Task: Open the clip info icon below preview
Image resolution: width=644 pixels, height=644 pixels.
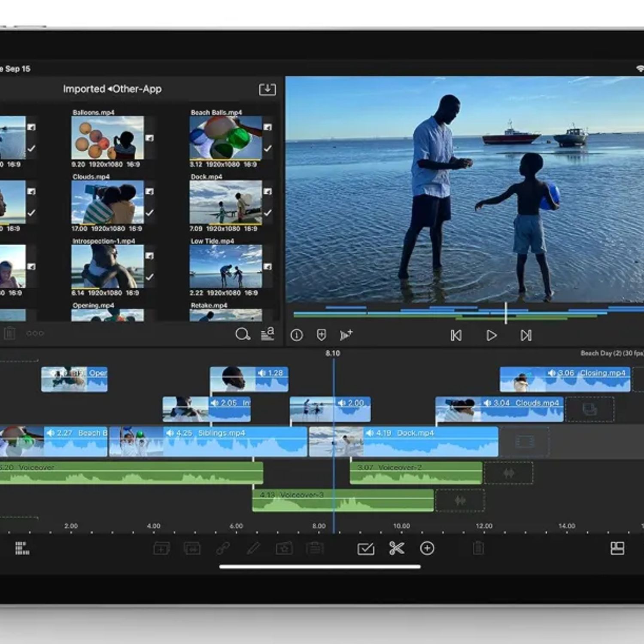Action: 297,335
